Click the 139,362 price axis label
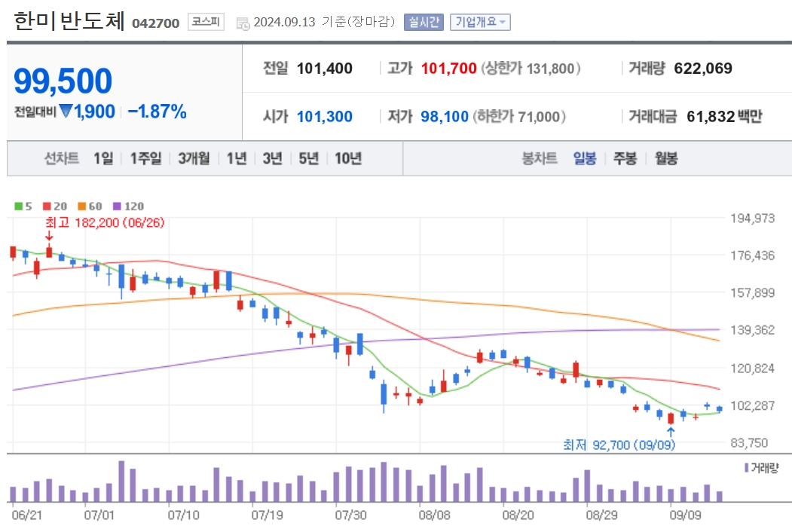The height and width of the screenshot is (532, 792). [752, 330]
